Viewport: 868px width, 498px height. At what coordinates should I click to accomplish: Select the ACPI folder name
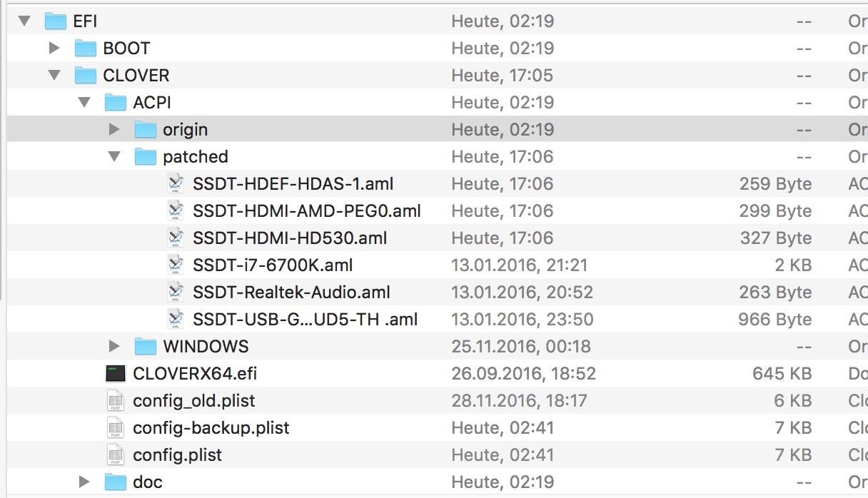(x=152, y=103)
